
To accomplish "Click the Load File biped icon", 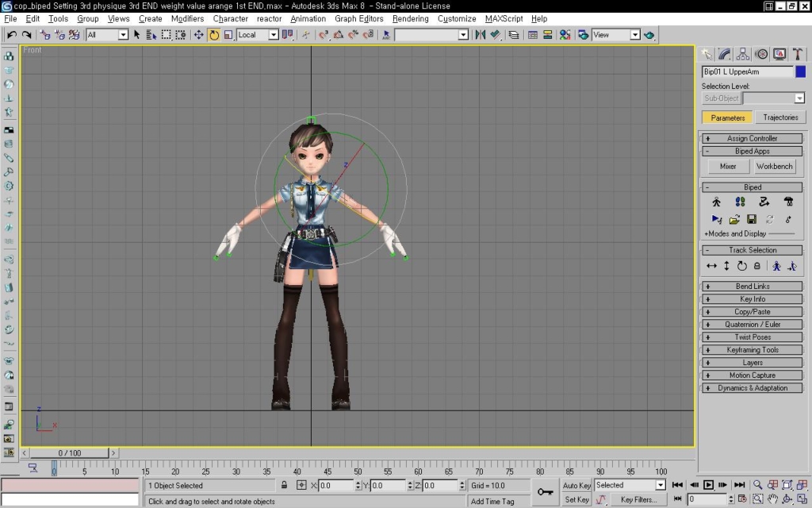I will coord(734,219).
